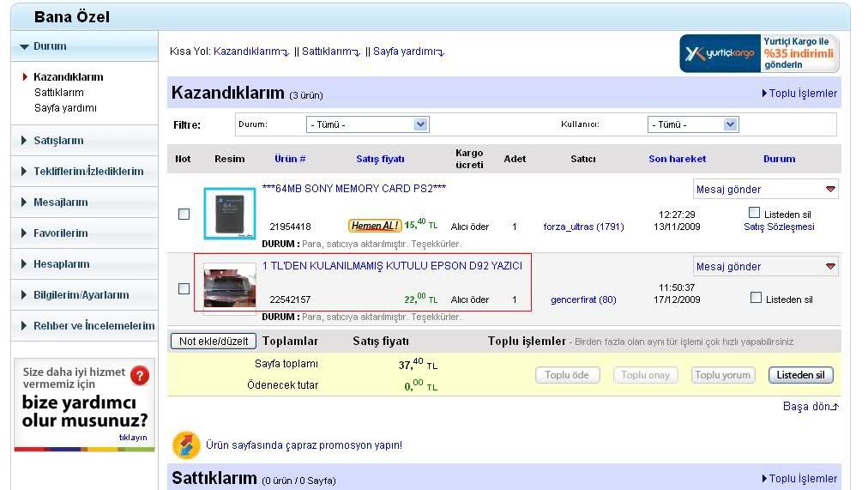Click the red question mark help icon
868x490 pixels.
(x=140, y=376)
